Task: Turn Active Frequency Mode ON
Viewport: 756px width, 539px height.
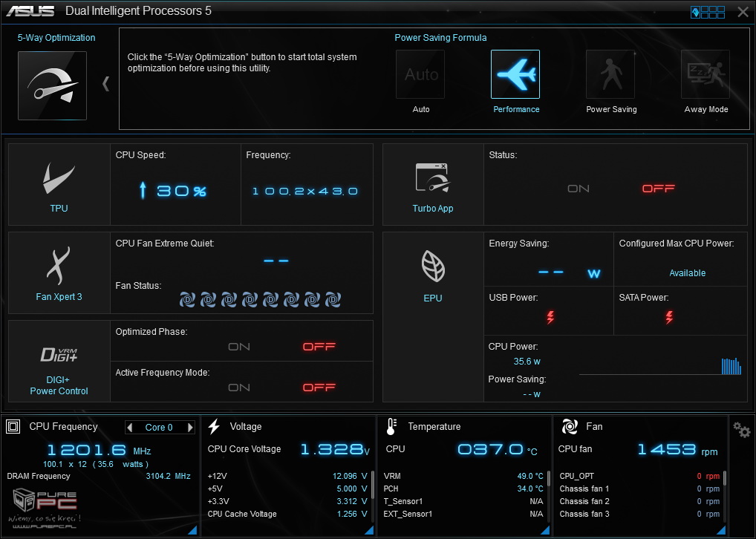Action: (239, 388)
